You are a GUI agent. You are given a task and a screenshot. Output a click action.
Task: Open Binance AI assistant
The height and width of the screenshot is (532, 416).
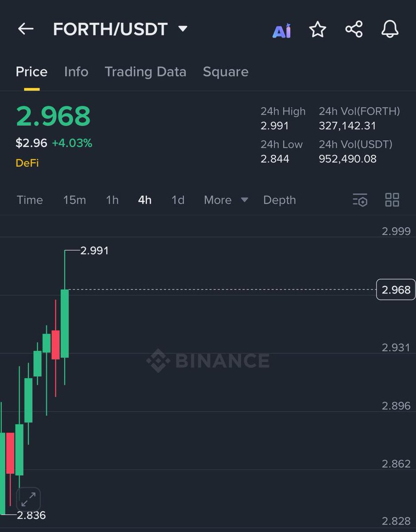click(281, 29)
